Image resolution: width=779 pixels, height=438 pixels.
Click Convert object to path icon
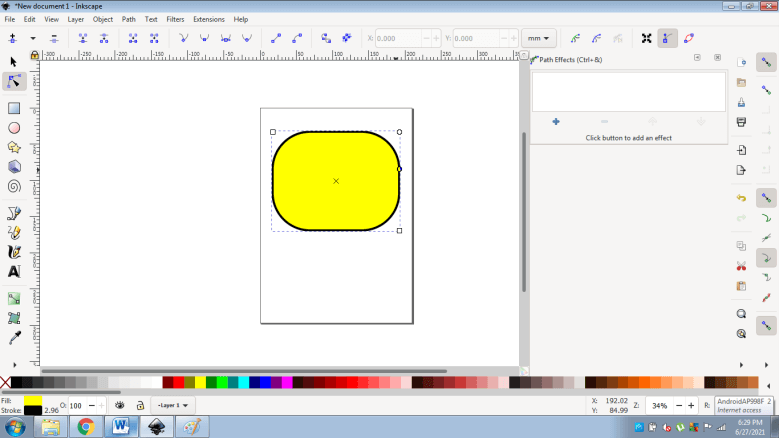point(326,38)
